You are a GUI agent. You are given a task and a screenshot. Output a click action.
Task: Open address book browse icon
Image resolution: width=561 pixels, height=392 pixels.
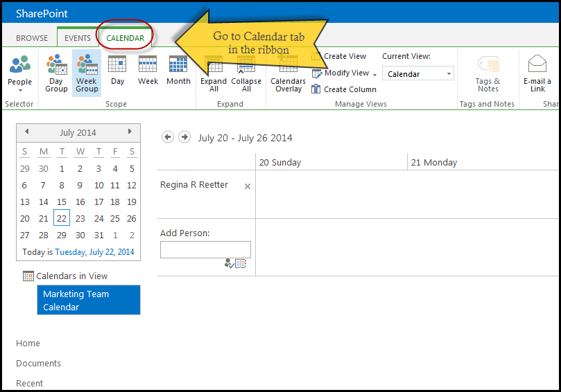241,264
